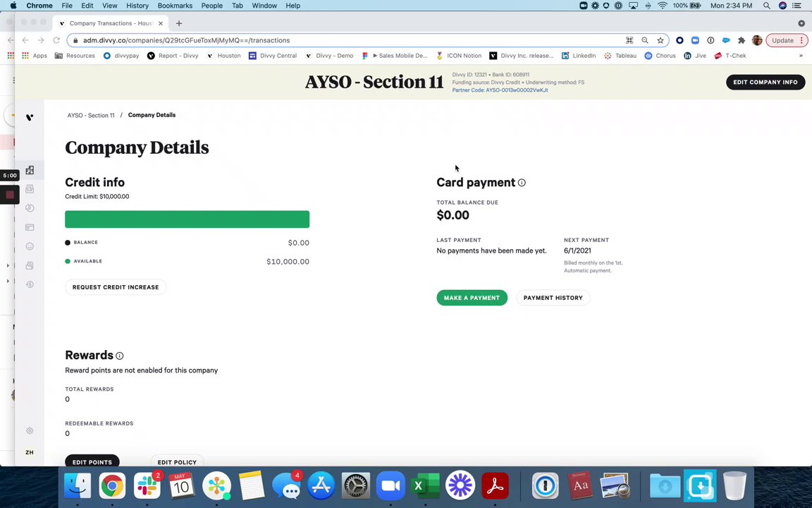Viewport: 812px width, 508px height.
Task: Bookmark this page with the star icon
Action: (x=660, y=40)
